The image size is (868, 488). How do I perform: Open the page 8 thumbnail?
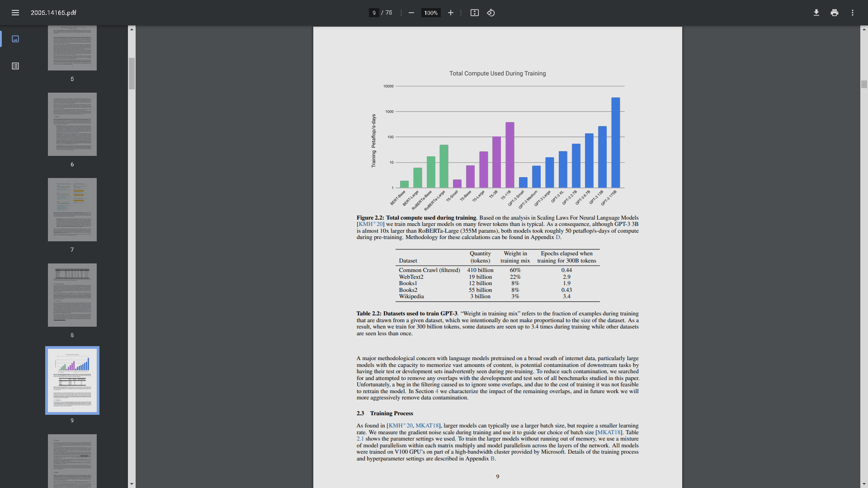tap(72, 295)
